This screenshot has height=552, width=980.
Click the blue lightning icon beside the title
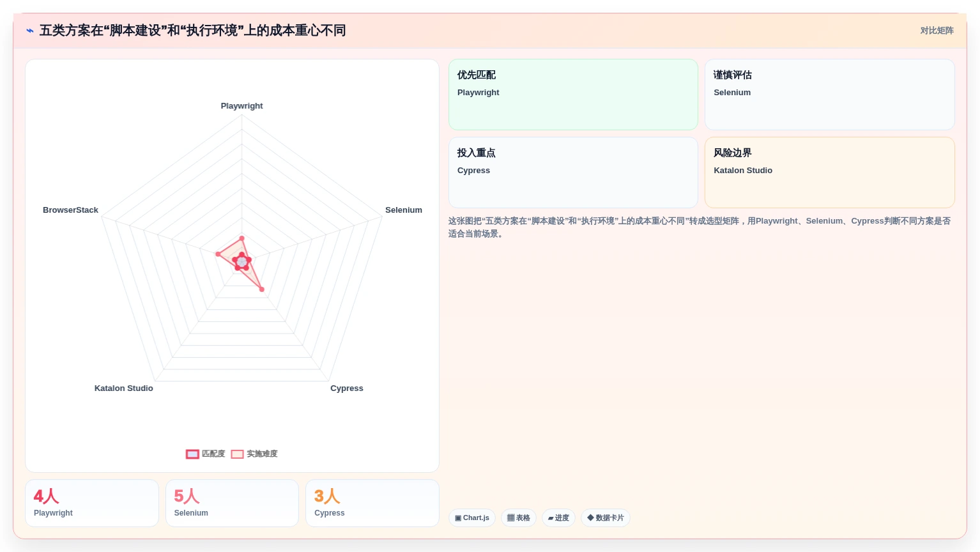click(x=30, y=31)
